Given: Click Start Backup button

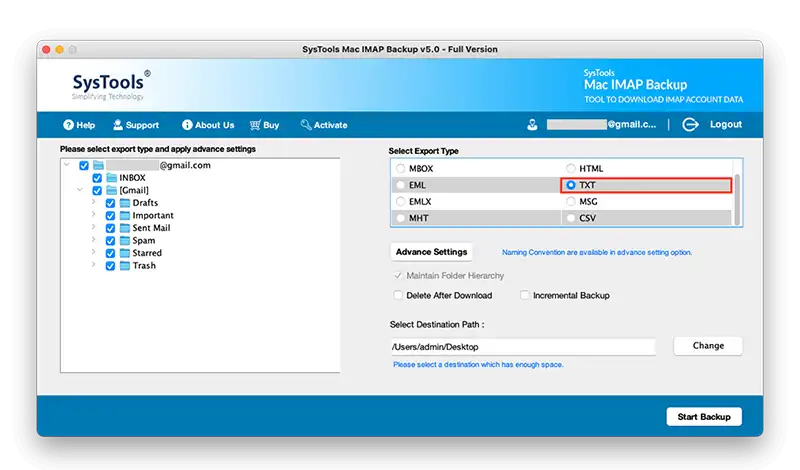Looking at the screenshot, I should [x=704, y=417].
